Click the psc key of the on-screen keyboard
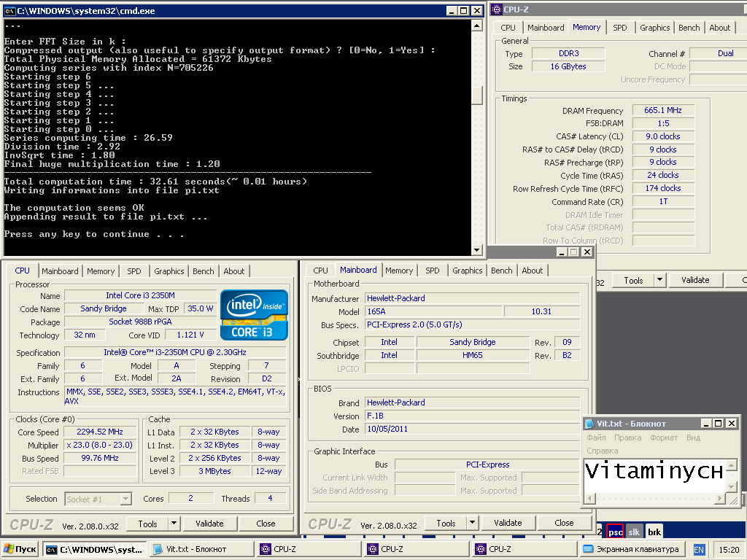Image resolution: width=747 pixels, height=560 pixels. click(615, 532)
